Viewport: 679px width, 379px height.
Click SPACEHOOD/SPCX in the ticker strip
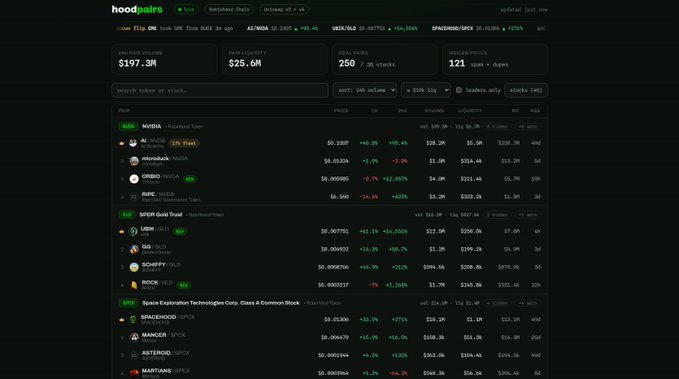(x=477, y=28)
